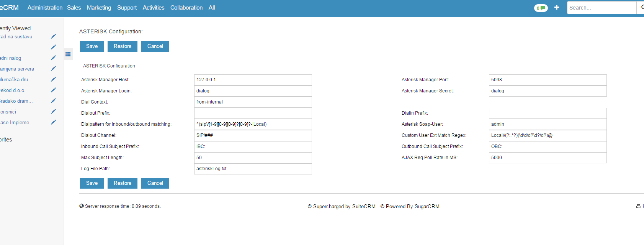The height and width of the screenshot is (245, 644).
Task: Click the edit pencil next to 'radsko dram...'
Action: [53, 101]
